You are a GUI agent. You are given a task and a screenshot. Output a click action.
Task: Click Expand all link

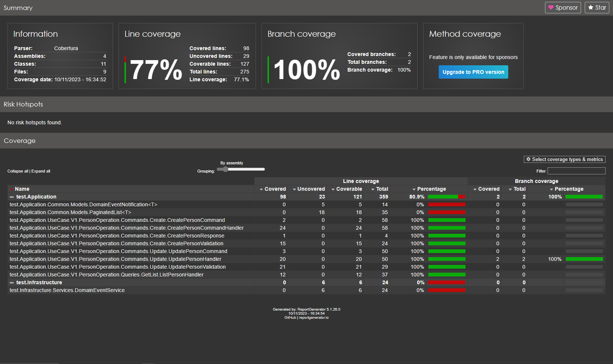pos(41,171)
